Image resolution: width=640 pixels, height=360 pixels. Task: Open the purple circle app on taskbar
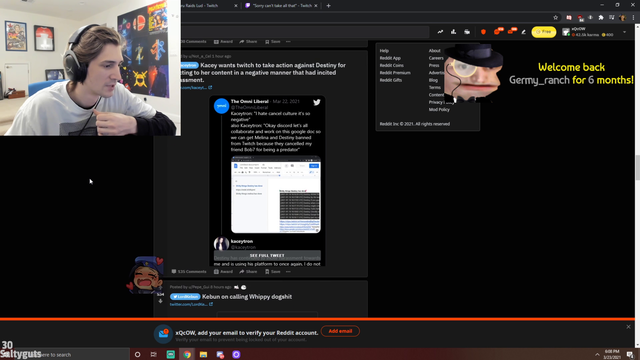[x=236, y=354]
